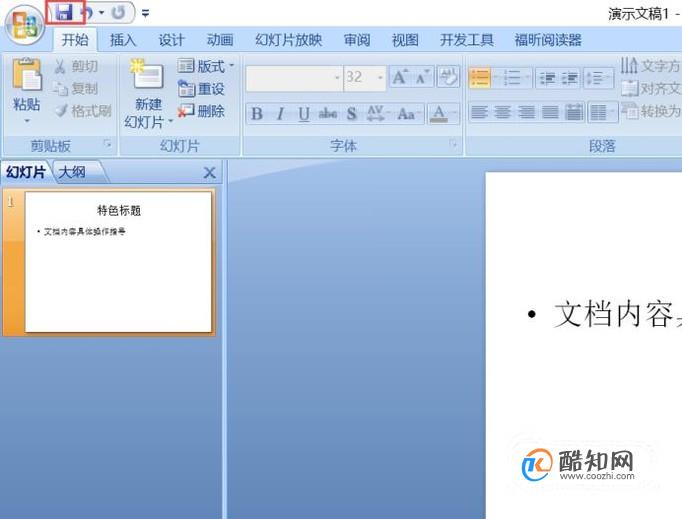Screen dimensions: 682x519
Task: Switch to the 插入 ribbon tab
Action: pyautogui.click(x=123, y=40)
